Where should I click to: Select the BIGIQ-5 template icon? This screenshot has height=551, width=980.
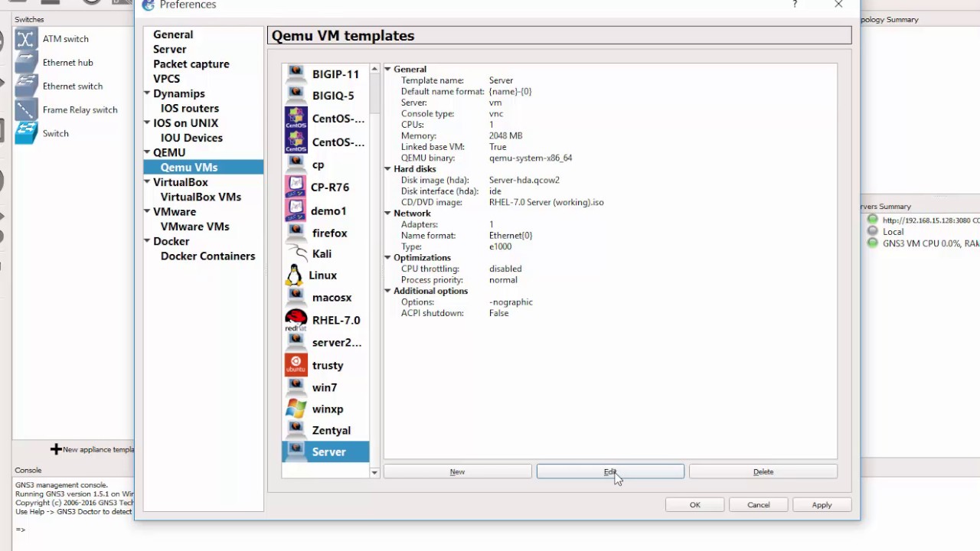(296, 96)
